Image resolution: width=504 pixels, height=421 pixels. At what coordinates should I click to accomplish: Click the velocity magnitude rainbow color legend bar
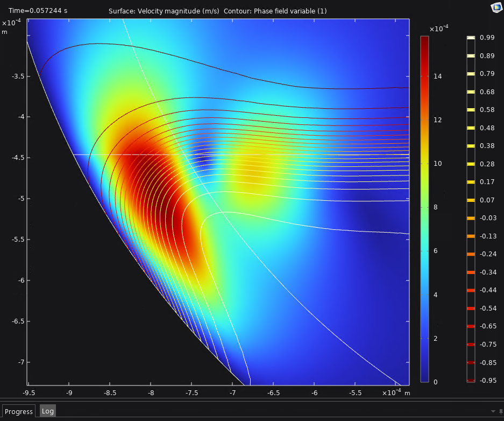coord(424,209)
